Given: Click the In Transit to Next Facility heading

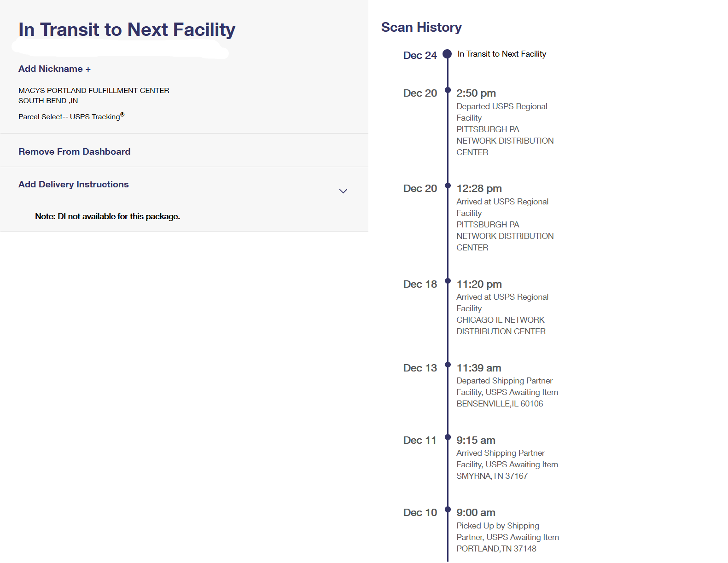Looking at the screenshot, I should click(127, 30).
